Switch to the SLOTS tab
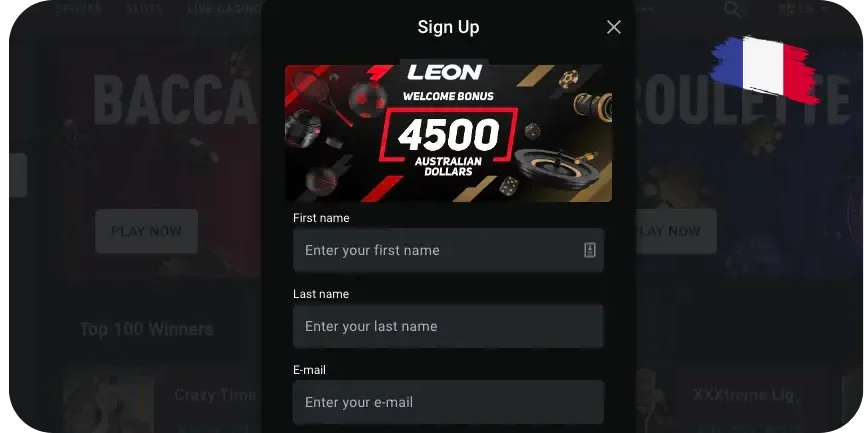This screenshot has width=866, height=433. point(145,9)
